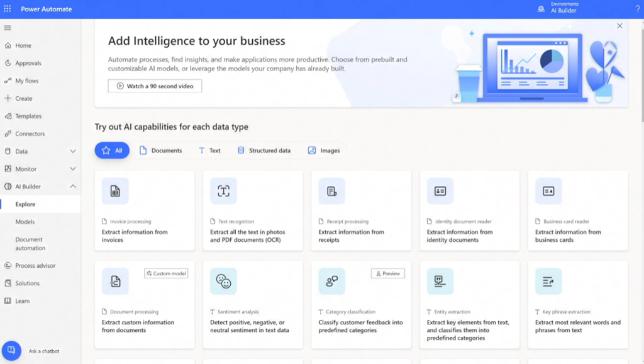Open the identity document reader icon
The image size is (644, 364).
440,191
